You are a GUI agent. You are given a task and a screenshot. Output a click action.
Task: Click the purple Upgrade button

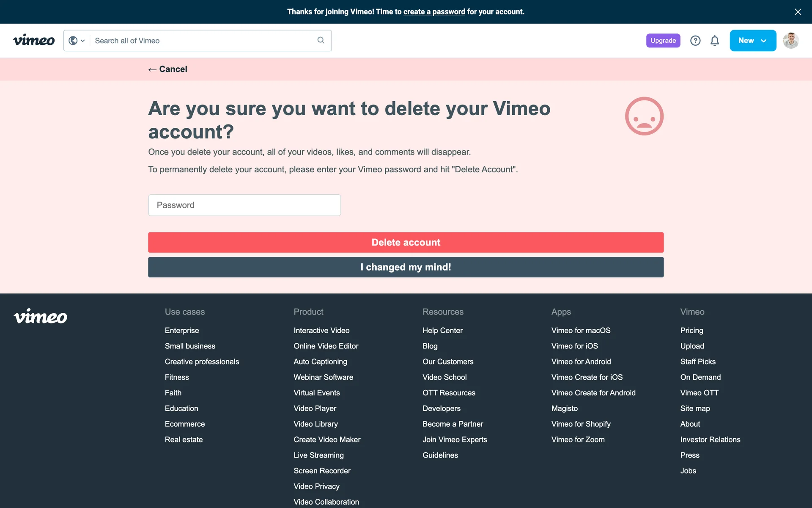[x=663, y=41]
